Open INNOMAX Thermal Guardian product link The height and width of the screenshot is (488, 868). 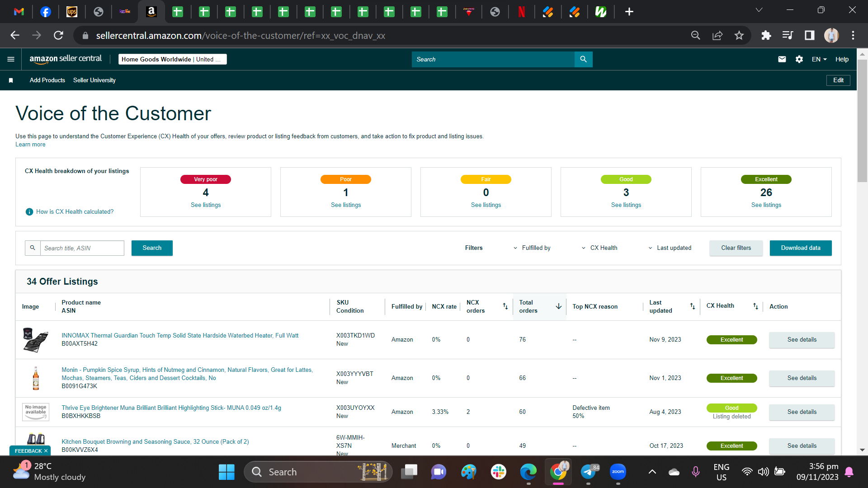[x=180, y=336]
